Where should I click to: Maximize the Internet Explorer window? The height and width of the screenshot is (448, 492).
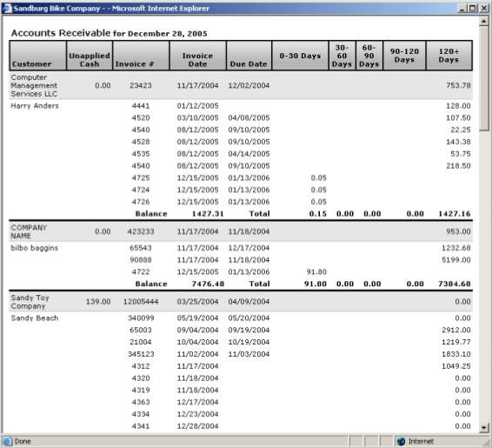pyautogui.click(x=473, y=8)
